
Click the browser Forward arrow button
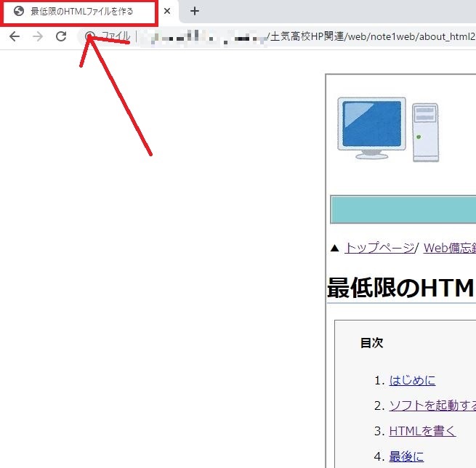tap(38, 36)
